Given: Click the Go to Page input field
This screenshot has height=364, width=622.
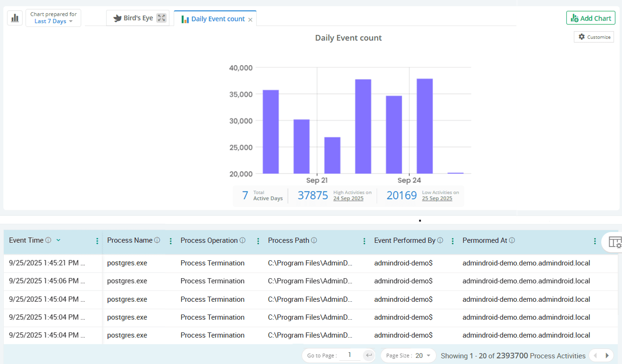Looking at the screenshot, I should tap(349, 355).
